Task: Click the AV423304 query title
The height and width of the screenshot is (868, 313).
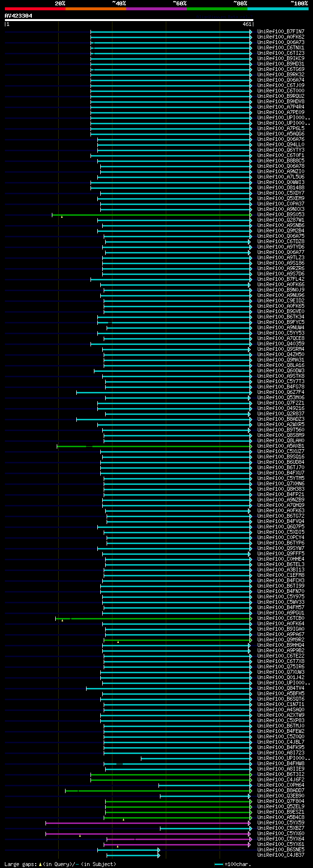Action: coord(19,16)
